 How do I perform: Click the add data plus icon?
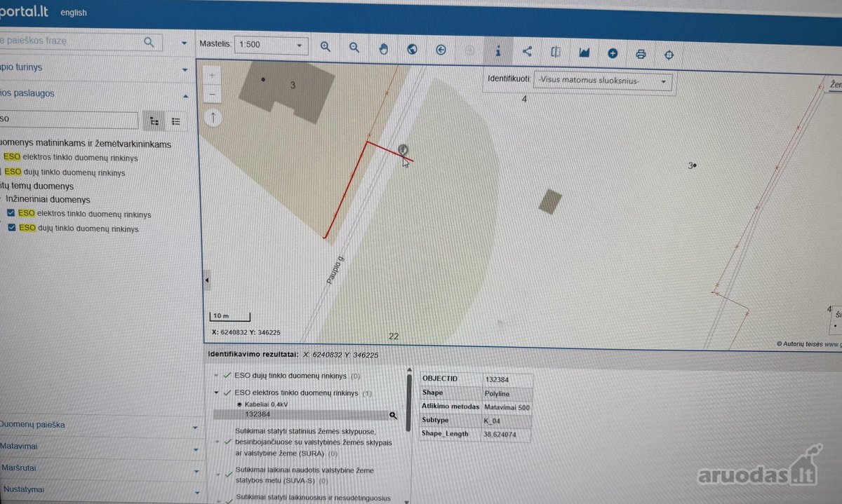[613, 53]
